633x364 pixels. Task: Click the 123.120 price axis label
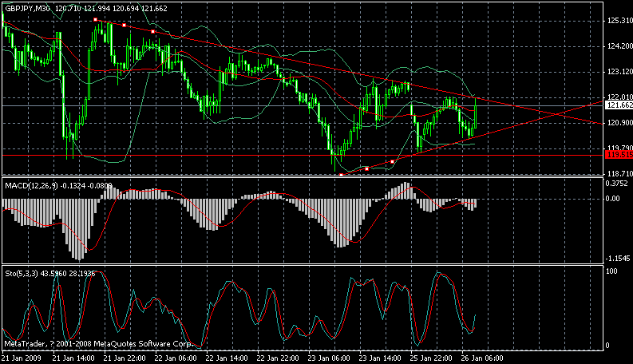(x=619, y=72)
